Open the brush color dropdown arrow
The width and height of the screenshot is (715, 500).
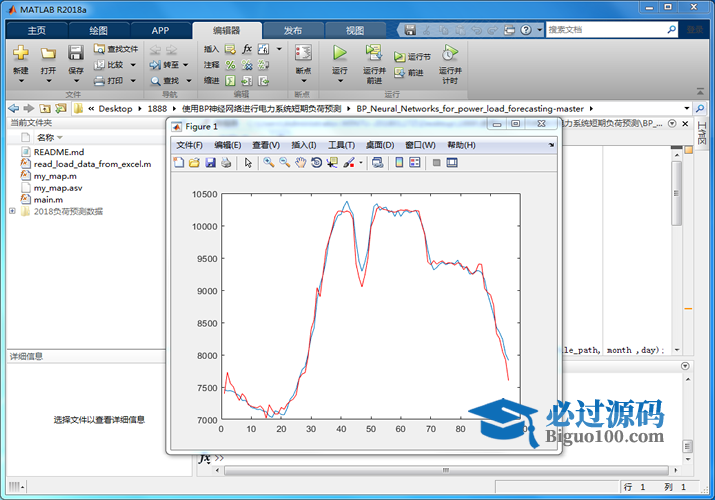pos(361,163)
